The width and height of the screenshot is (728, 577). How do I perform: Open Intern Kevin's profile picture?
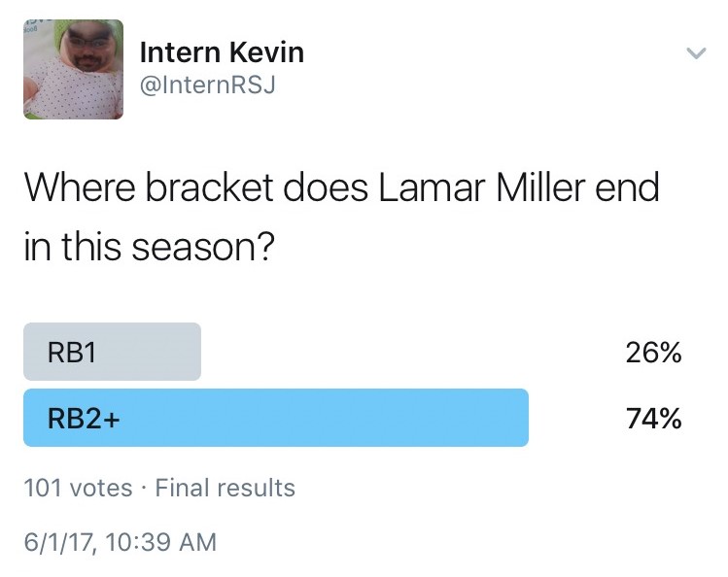point(73,69)
